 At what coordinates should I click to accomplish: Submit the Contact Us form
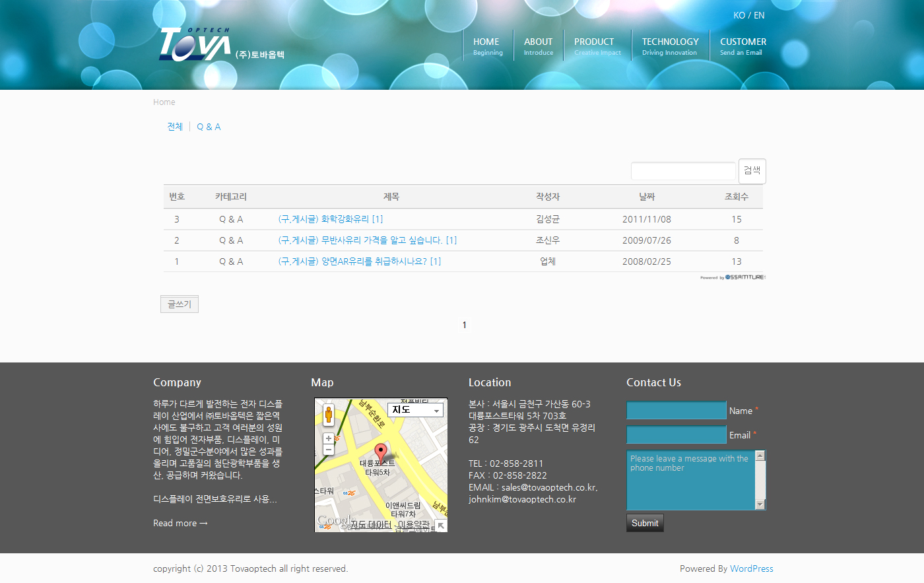coord(645,523)
